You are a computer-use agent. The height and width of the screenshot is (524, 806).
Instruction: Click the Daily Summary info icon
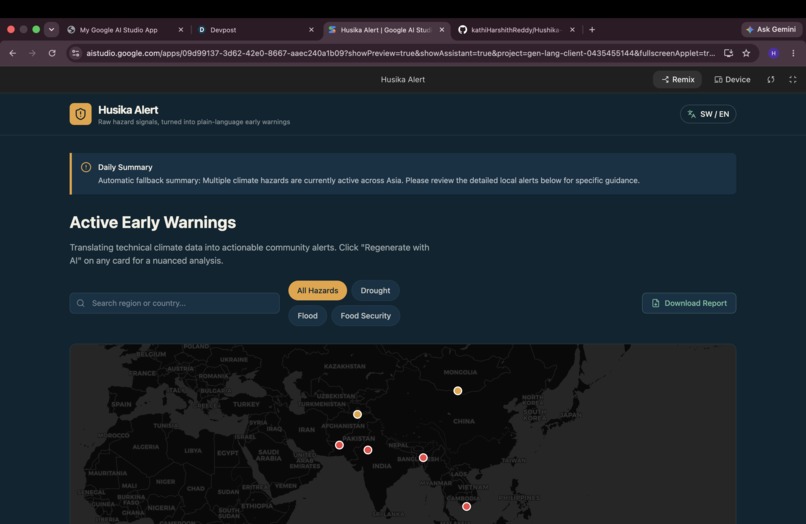(86, 167)
